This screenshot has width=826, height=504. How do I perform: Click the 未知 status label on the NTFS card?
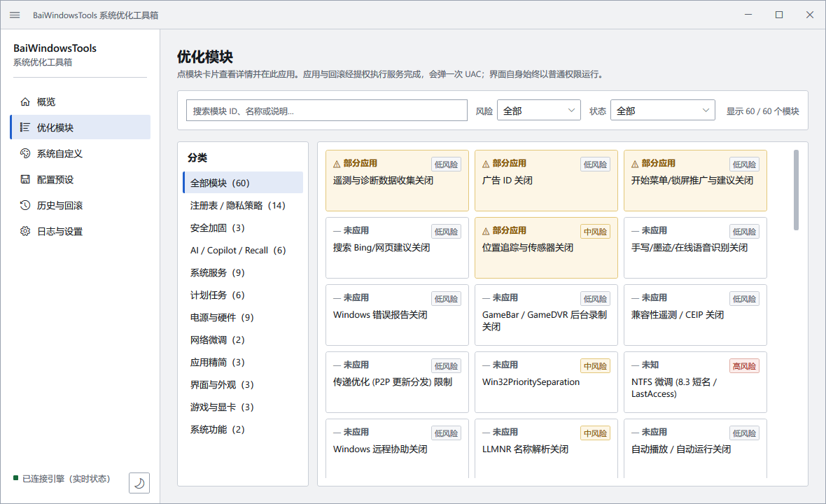click(650, 365)
